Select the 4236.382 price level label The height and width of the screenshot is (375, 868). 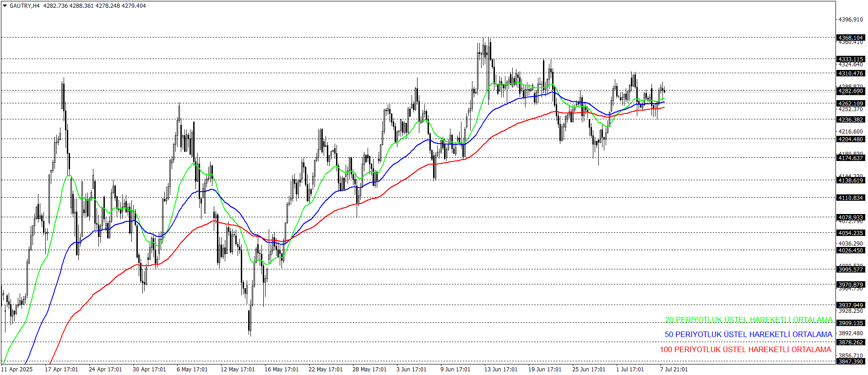[x=851, y=119]
